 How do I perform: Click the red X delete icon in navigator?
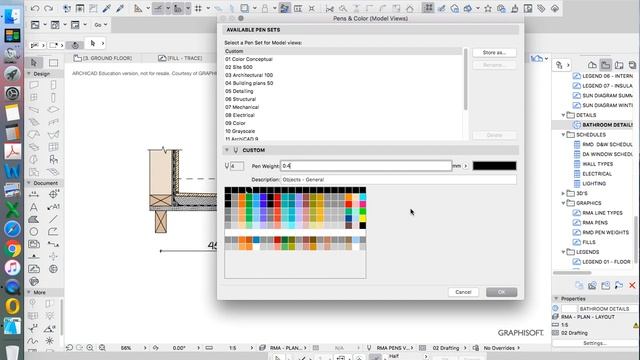[x=632, y=285]
